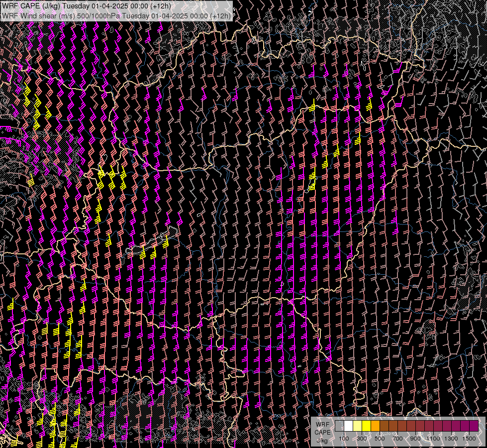
Task: Click the 900 legend label
Action: 415,439
